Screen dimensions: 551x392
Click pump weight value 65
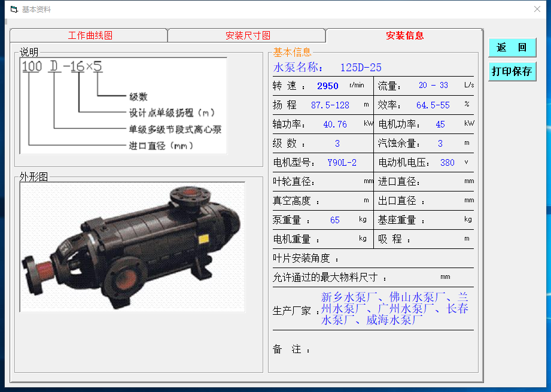334,220
